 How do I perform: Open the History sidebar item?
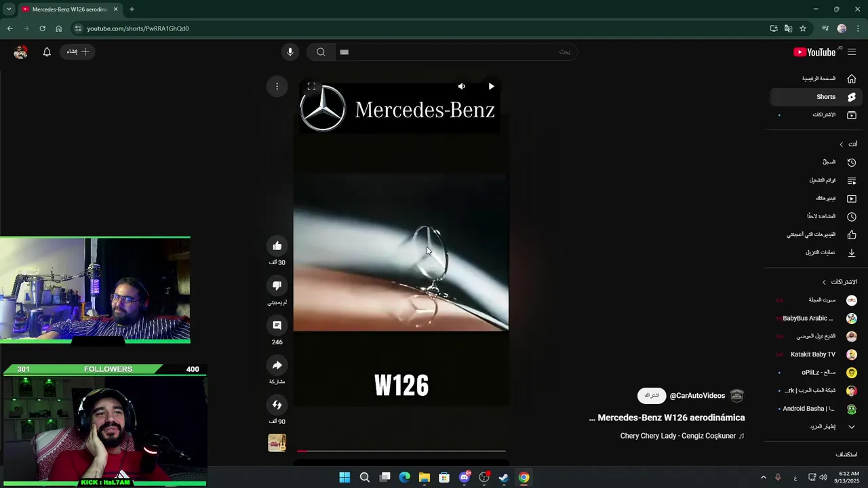point(816,162)
